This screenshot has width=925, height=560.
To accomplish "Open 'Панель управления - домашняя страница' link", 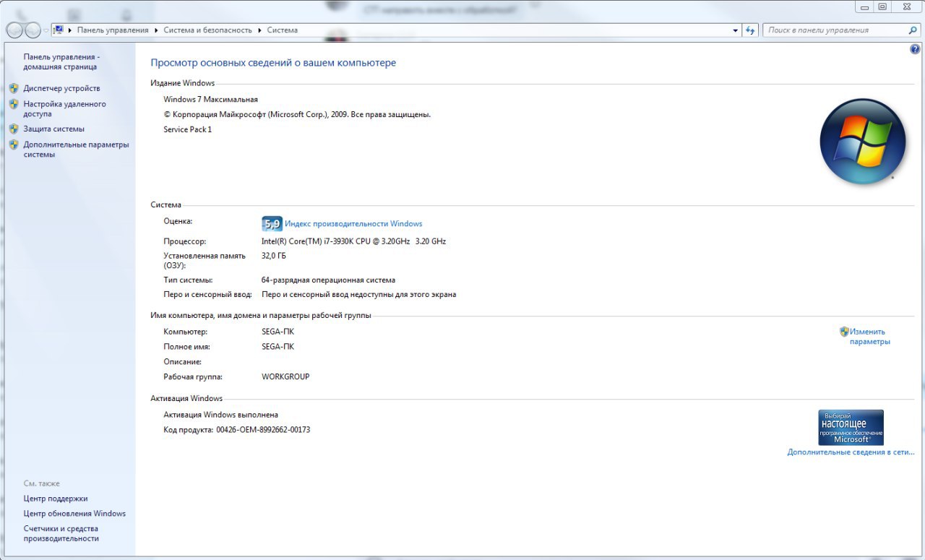I will pyautogui.click(x=61, y=61).
